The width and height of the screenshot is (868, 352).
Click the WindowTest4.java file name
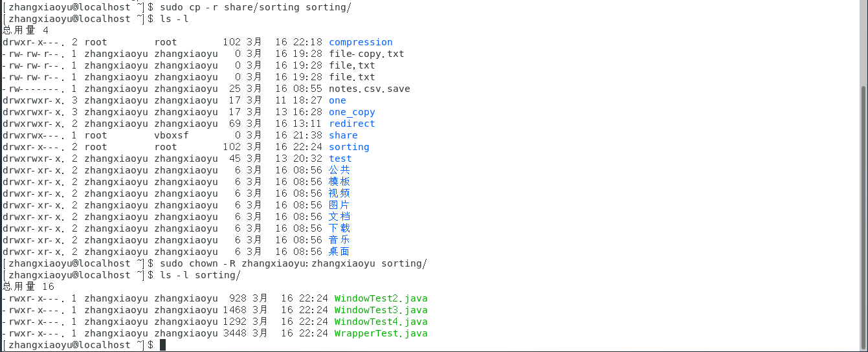(381, 322)
